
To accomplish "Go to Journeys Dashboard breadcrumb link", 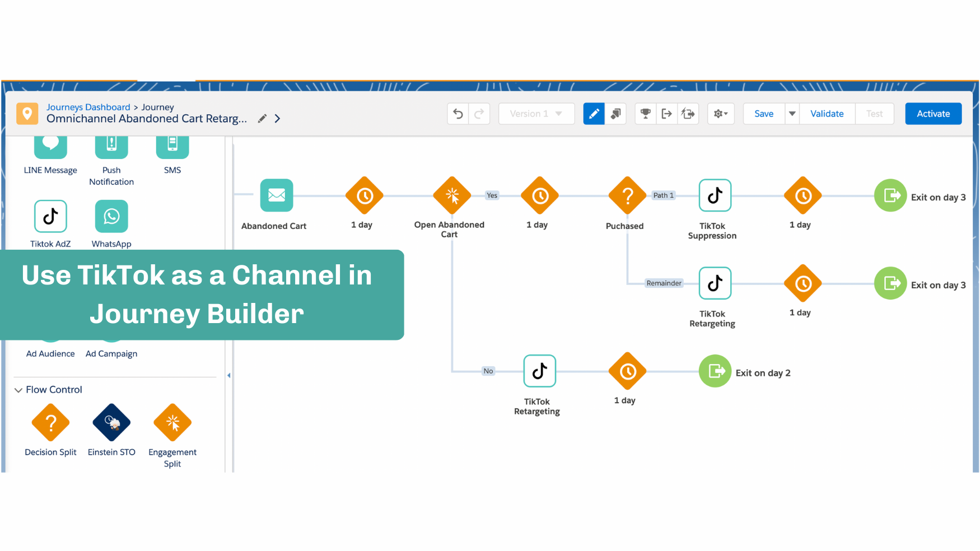I will coord(88,107).
